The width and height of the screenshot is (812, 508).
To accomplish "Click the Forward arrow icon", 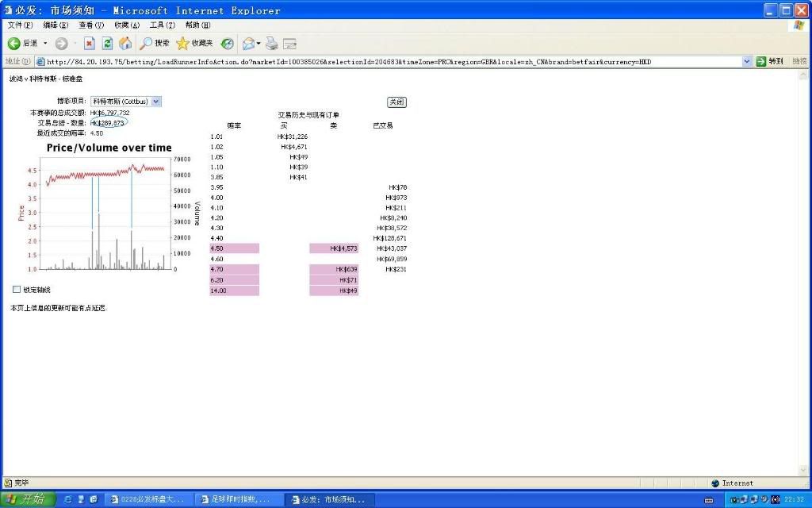I will 61,44.
